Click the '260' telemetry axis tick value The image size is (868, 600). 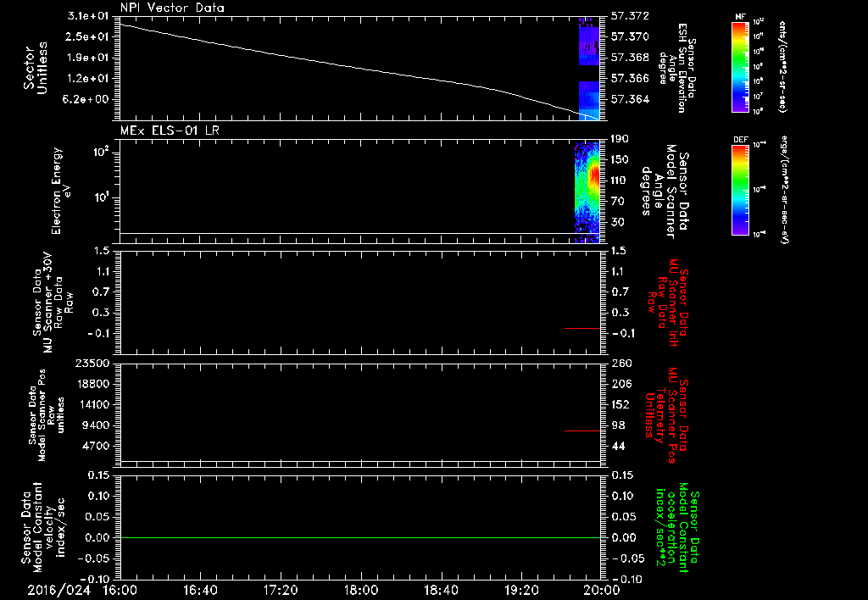[621, 364]
